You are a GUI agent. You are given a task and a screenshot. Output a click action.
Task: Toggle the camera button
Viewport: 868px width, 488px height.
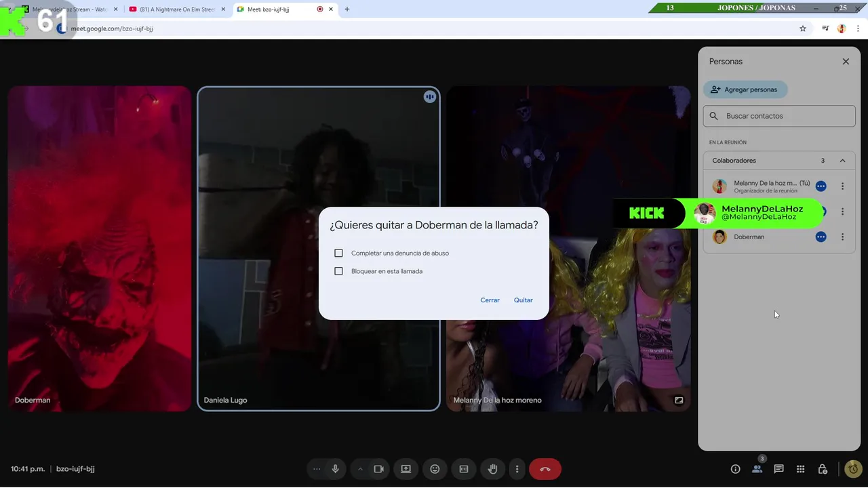tap(379, 469)
